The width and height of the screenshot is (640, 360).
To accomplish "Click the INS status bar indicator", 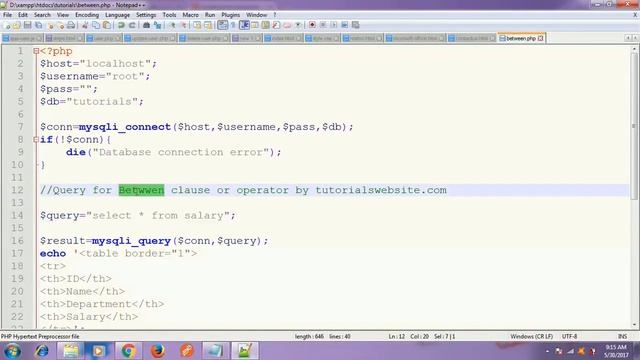I will (x=622, y=336).
